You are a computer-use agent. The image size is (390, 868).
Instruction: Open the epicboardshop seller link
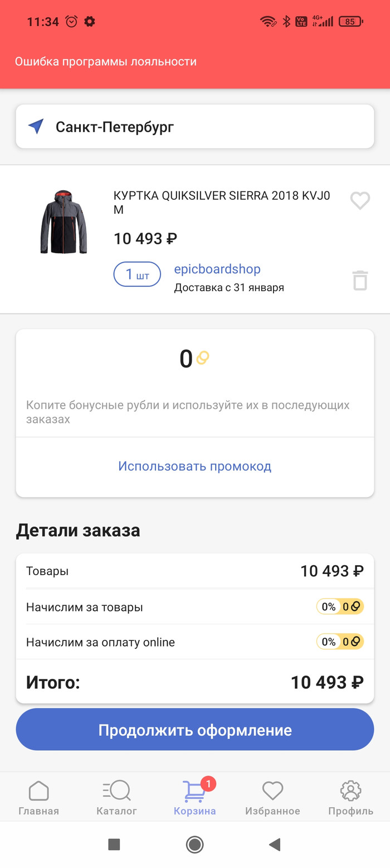tap(217, 269)
